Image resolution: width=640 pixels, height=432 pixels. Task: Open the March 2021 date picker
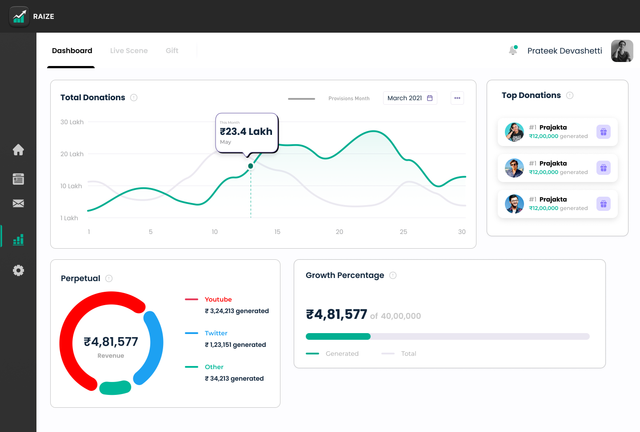[x=410, y=98]
